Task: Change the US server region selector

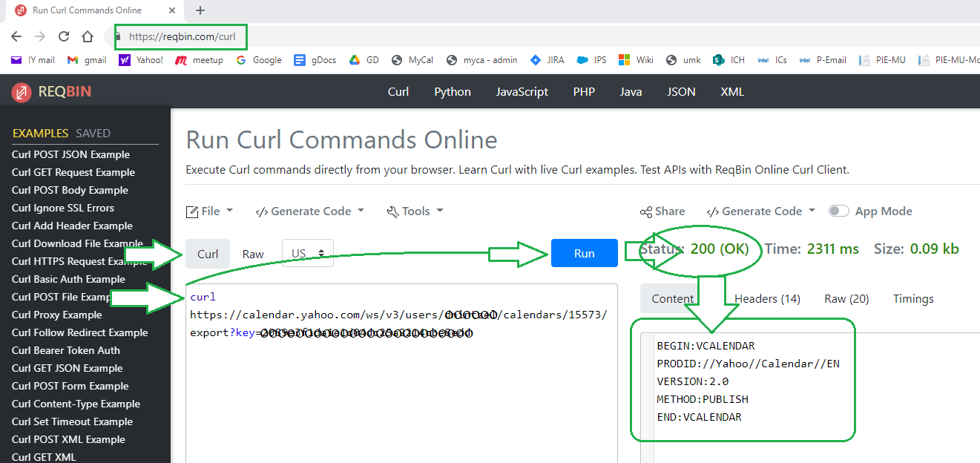Action: click(x=308, y=253)
